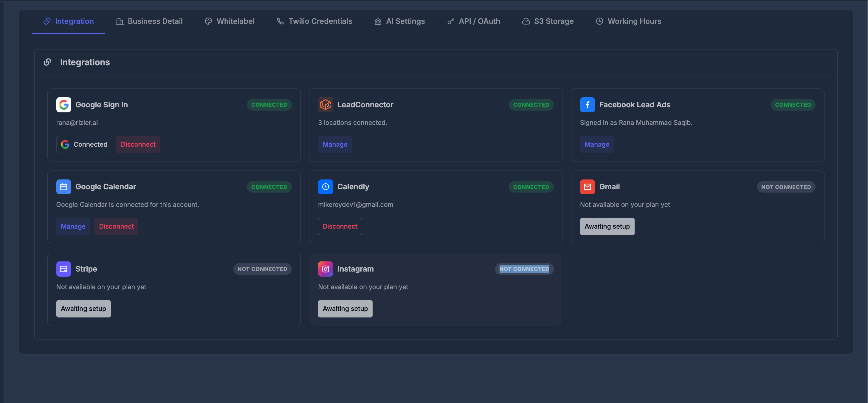Viewport: 868px width, 403px height.
Task: Disconnect Google Calendar
Action: pyautogui.click(x=116, y=227)
